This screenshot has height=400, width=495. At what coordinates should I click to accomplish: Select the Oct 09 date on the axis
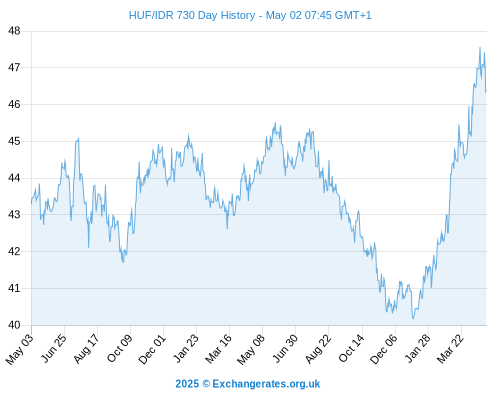pyautogui.click(x=119, y=348)
